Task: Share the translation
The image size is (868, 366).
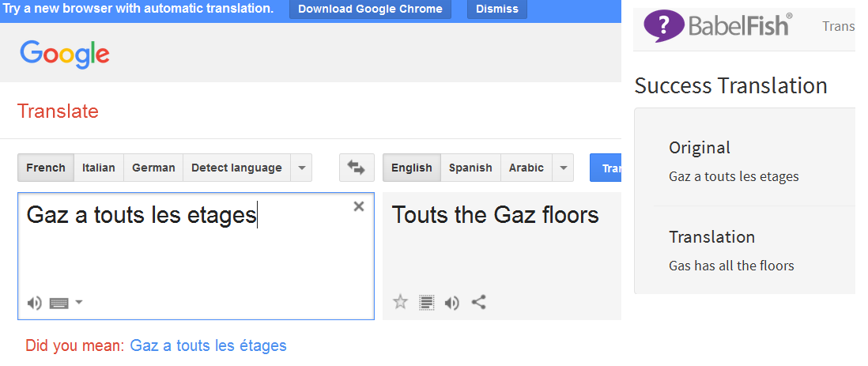Action: coord(479,302)
